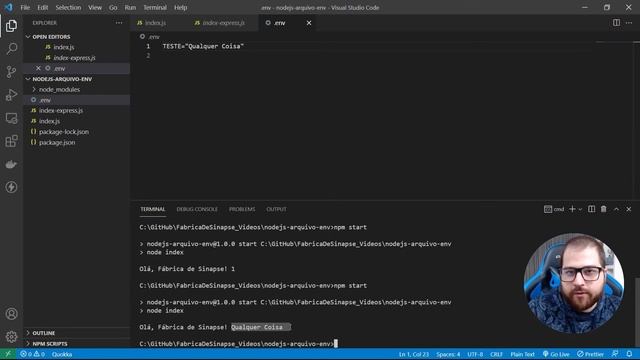Split the terminal panel
The width and height of the screenshot is (640, 360).
coord(591,209)
